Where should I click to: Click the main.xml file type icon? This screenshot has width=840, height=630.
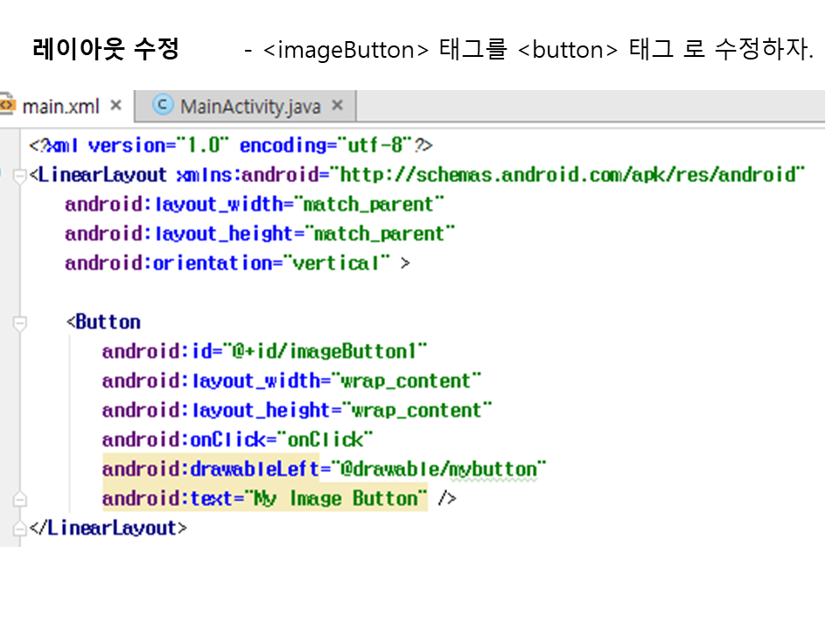[x=7, y=106]
